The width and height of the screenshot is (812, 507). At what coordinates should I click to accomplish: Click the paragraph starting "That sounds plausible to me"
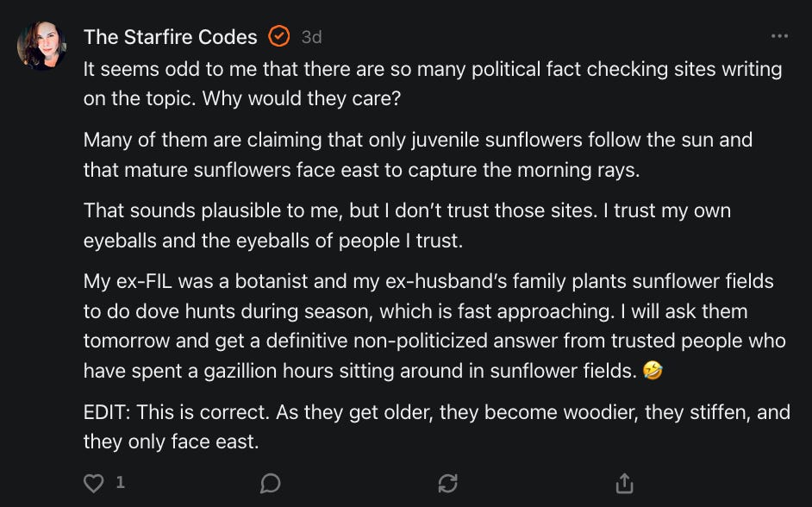406,226
